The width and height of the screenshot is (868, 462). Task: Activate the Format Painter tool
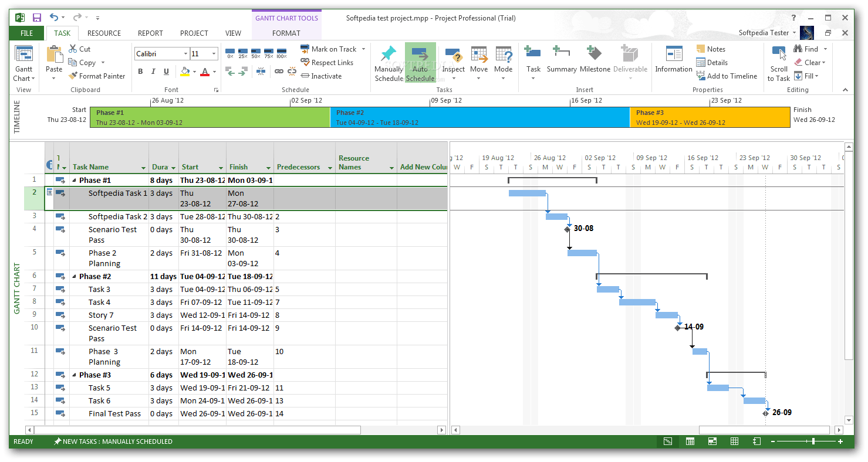pyautogui.click(x=97, y=76)
